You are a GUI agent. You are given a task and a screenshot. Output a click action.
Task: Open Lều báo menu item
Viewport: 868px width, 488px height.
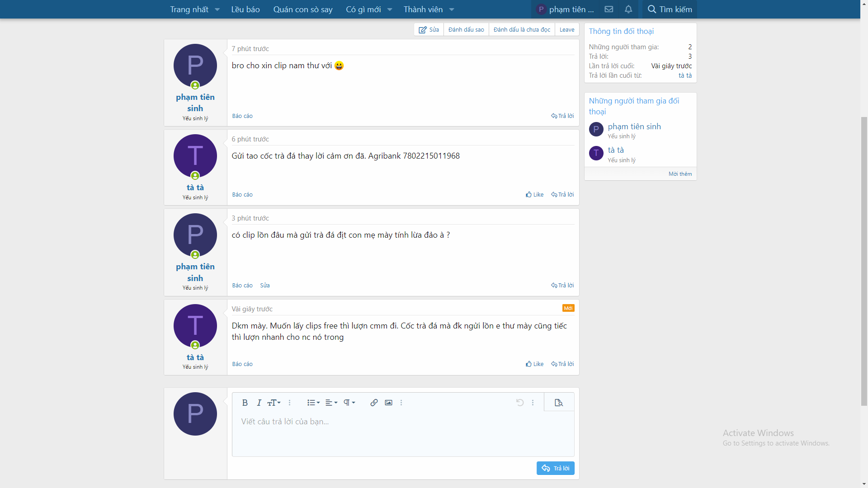coord(245,9)
